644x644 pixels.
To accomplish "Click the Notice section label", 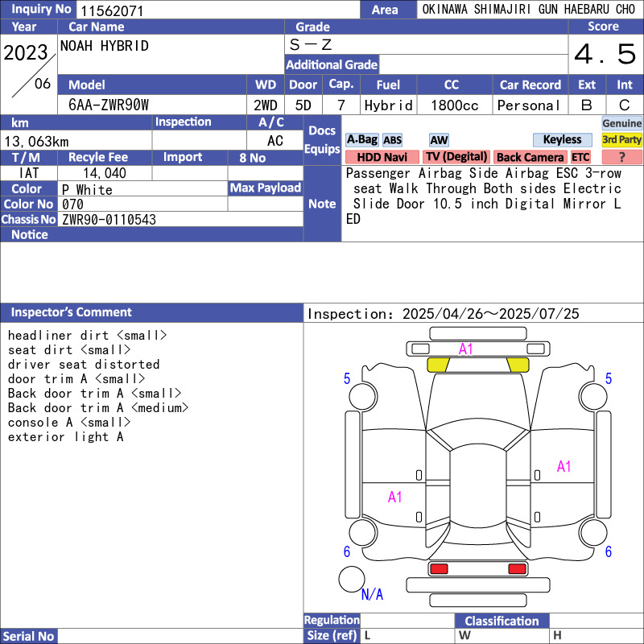I will pyautogui.click(x=30, y=235).
